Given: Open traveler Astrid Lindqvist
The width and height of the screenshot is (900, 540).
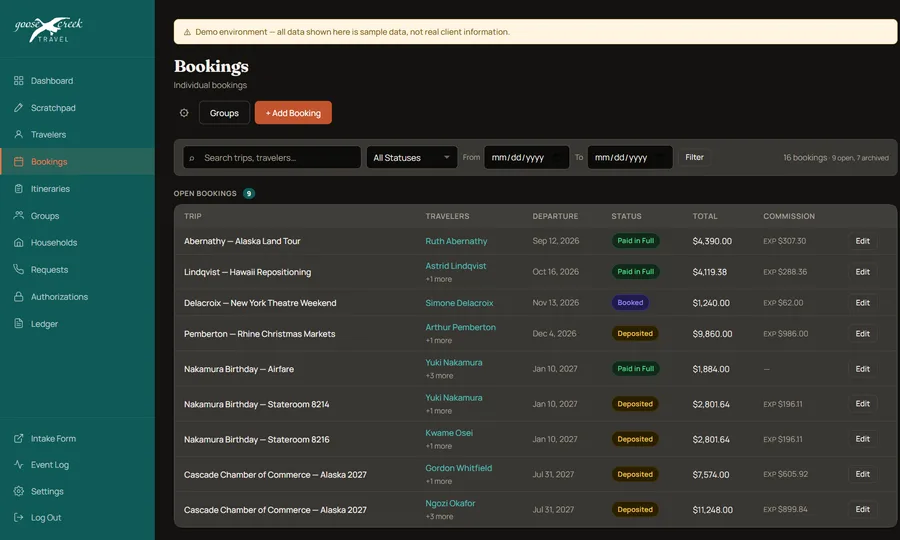Looking at the screenshot, I should pos(455,266).
